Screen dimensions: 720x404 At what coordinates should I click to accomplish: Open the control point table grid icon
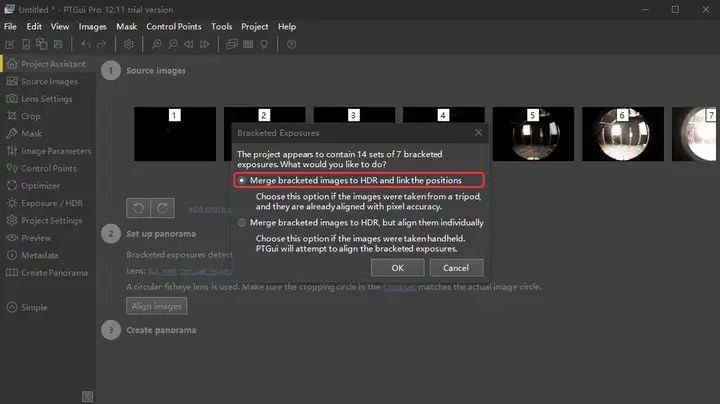[x=248, y=45]
